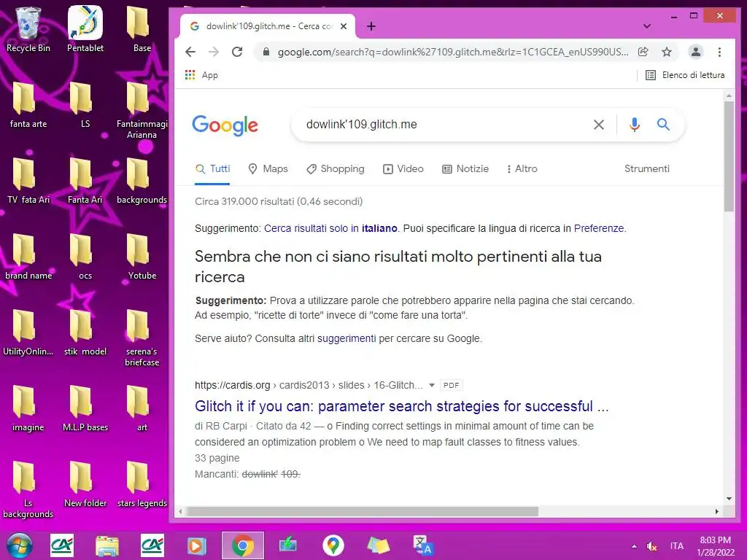The height and width of the screenshot is (560, 747).
Task: Open the file explorer taskbar icon
Action: [107, 545]
